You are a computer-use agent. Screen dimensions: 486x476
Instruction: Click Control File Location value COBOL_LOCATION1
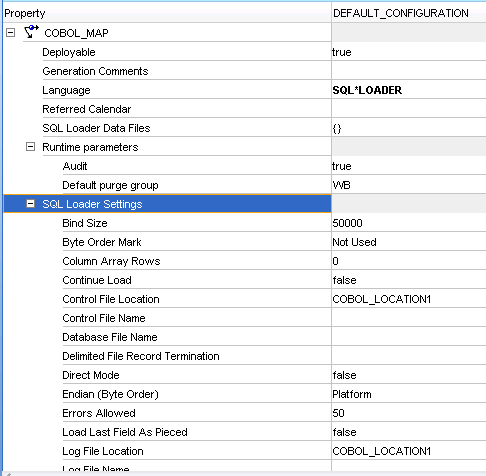[x=382, y=299]
